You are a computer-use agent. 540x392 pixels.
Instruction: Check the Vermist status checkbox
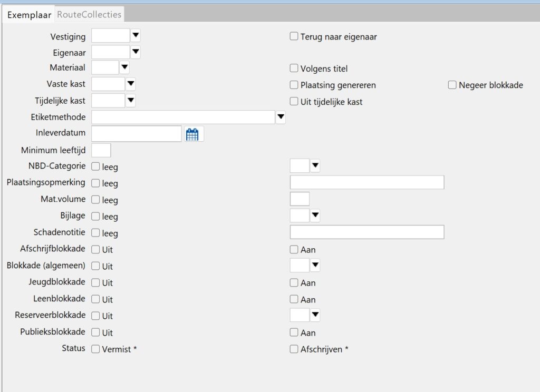(x=95, y=349)
